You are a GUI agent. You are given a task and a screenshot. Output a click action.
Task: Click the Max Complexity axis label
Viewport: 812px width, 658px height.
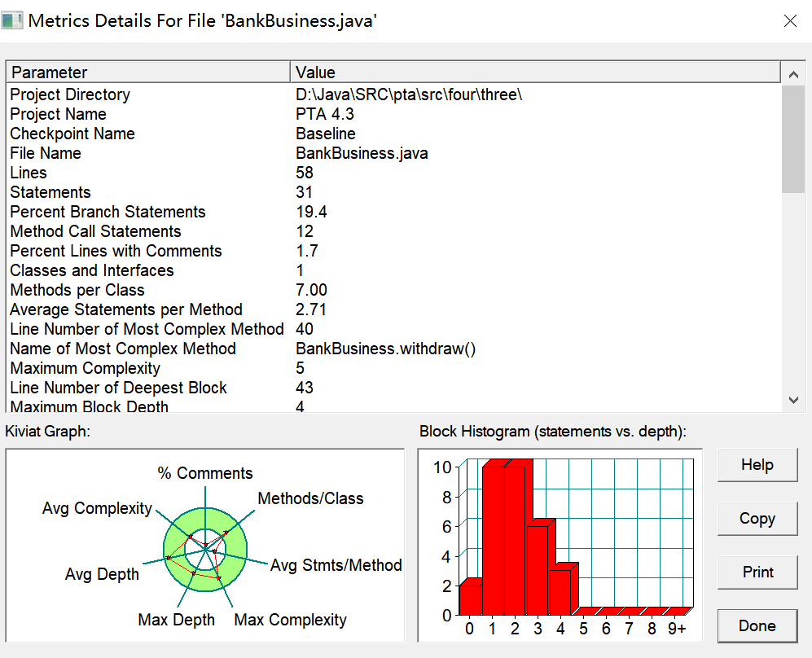click(x=290, y=620)
